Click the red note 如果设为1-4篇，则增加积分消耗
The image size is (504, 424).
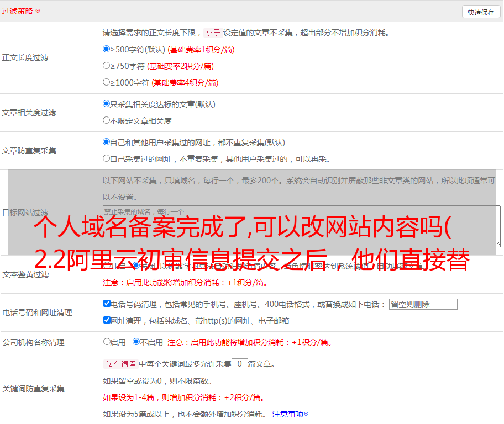click(x=185, y=397)
